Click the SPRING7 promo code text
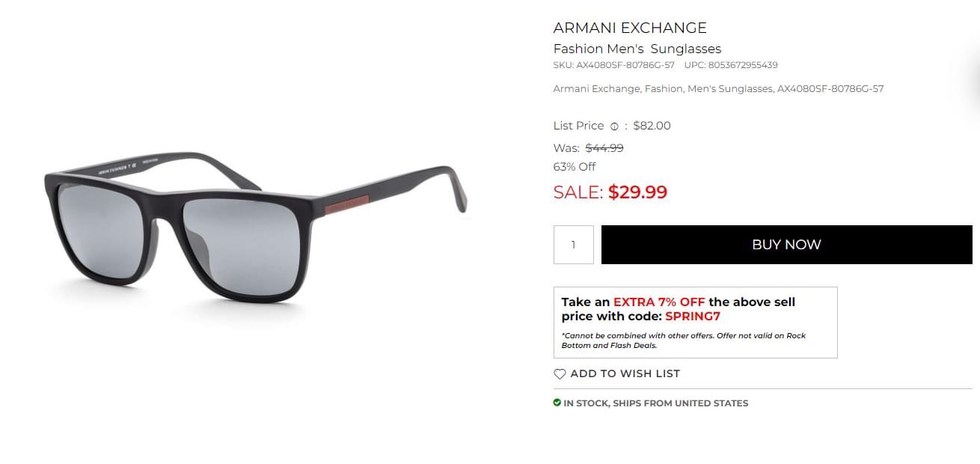This screenshot has width=980, height=464. click(x=692, y=316)
